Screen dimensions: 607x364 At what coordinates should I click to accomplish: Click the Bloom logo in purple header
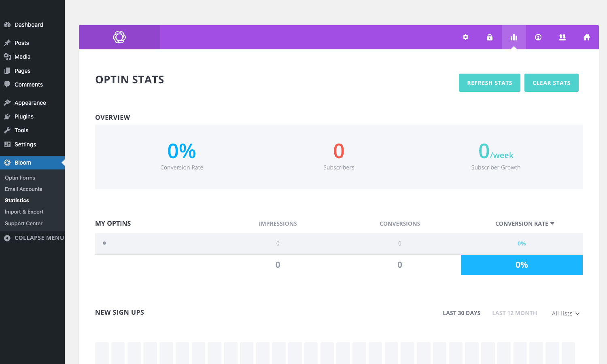119,37
